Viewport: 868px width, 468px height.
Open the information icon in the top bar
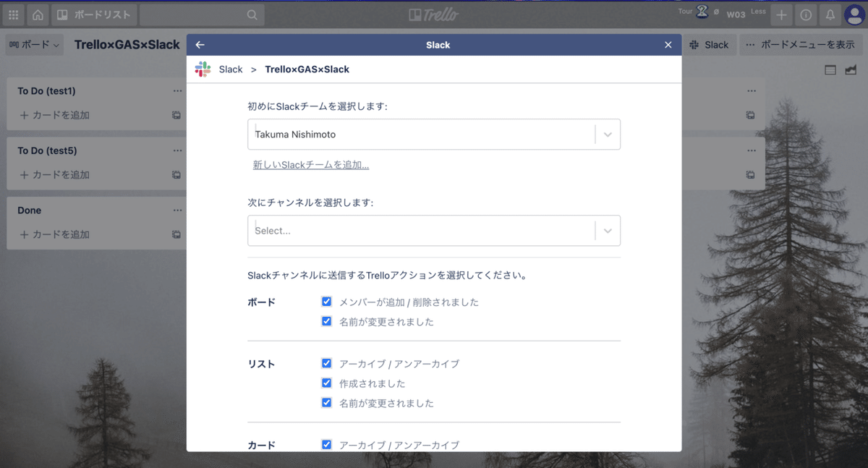(805, 14)
